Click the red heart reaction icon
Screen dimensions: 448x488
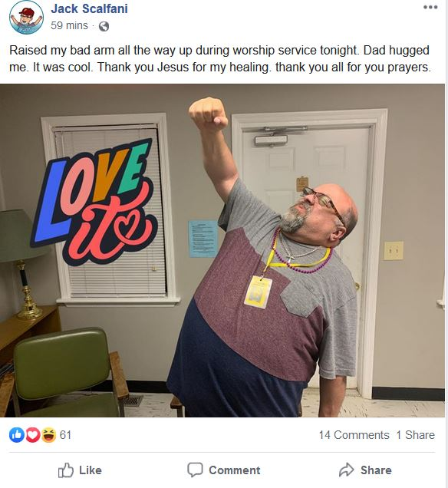(x=33, y=435)
